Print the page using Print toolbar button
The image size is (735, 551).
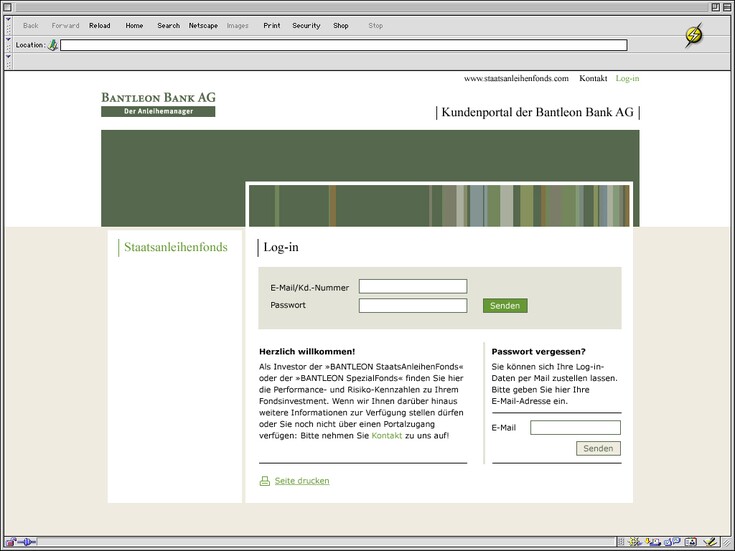click(272, 26)
